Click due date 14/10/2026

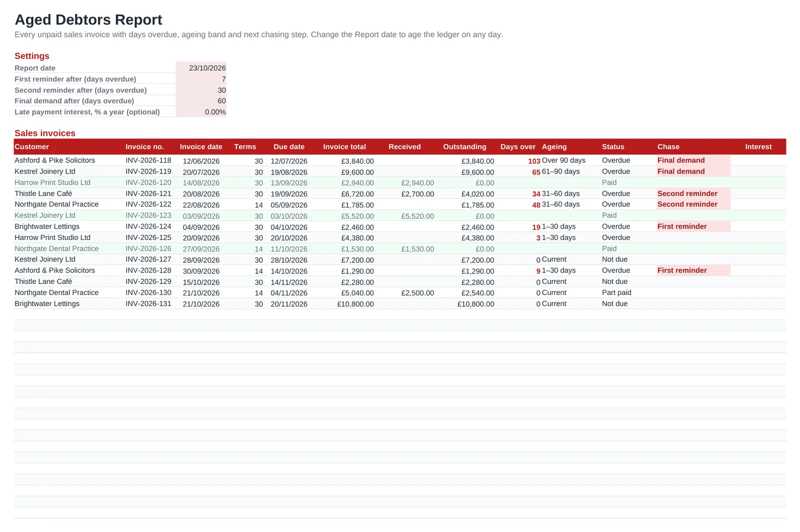tap(289, 271)
